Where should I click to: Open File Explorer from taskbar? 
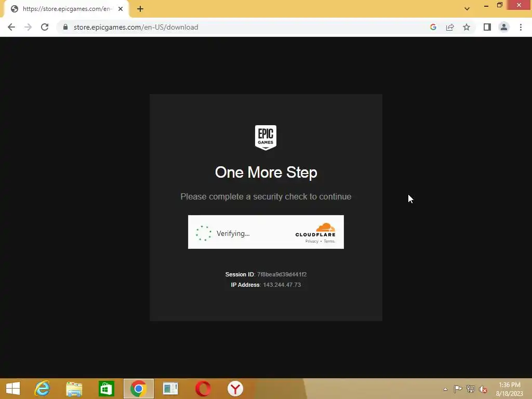pos(74,389)
